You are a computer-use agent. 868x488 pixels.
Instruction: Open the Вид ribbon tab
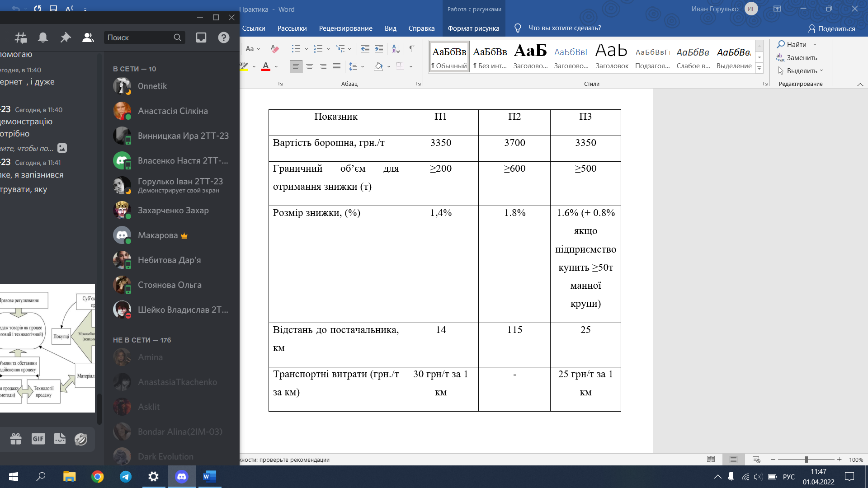[390, 28]
